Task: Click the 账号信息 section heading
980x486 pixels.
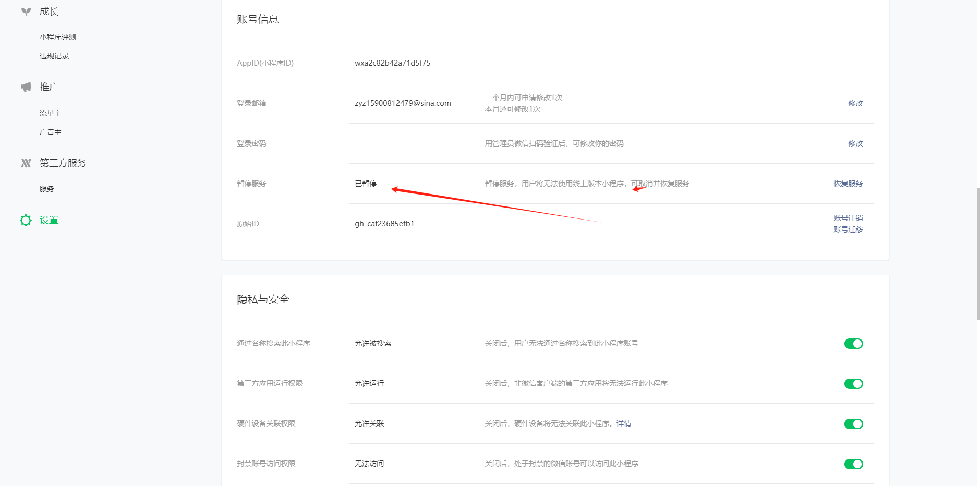Action: click(x=258, y=19)
